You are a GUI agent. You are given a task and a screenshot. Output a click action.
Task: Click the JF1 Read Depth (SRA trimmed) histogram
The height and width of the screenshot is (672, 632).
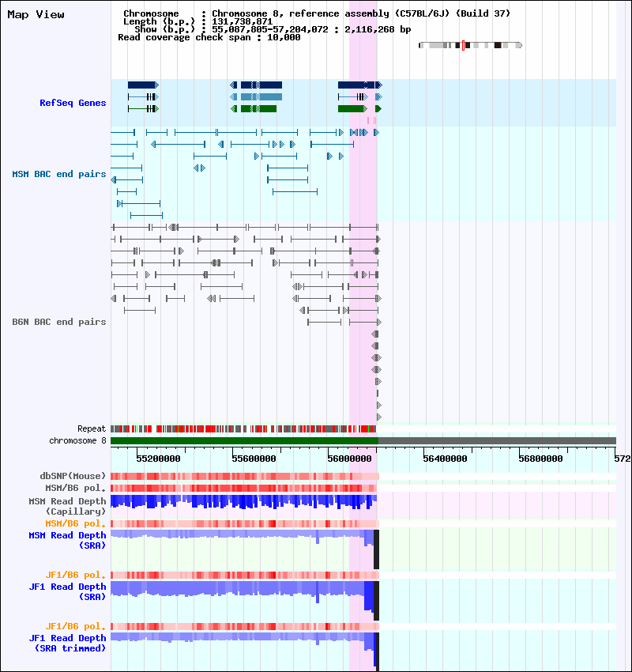(x=245, y=651)
